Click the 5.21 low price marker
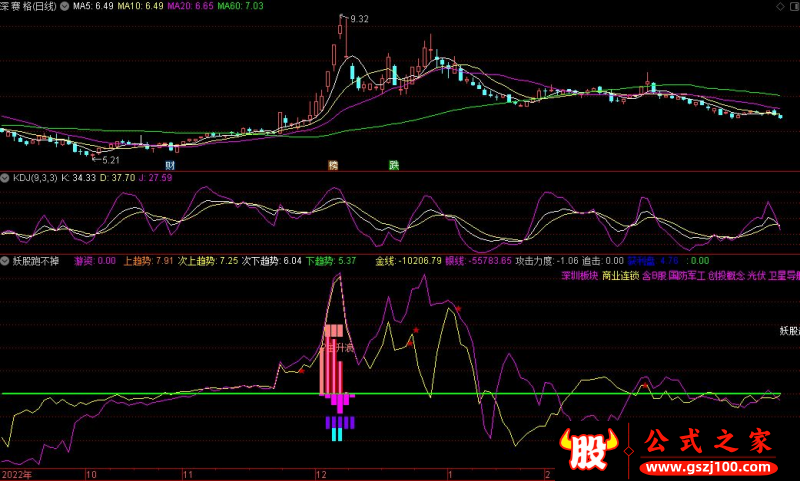 tap(107, 159)
